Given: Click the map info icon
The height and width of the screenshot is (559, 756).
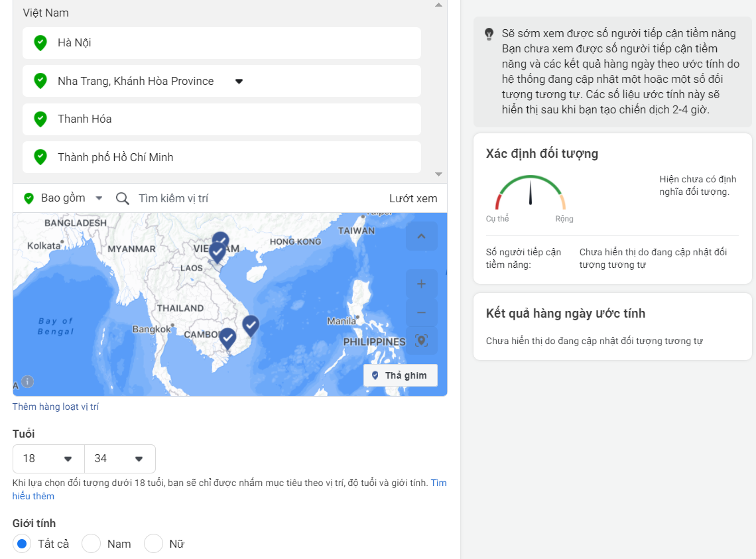Looking at the screenshot, I should (x=27, y=381).
